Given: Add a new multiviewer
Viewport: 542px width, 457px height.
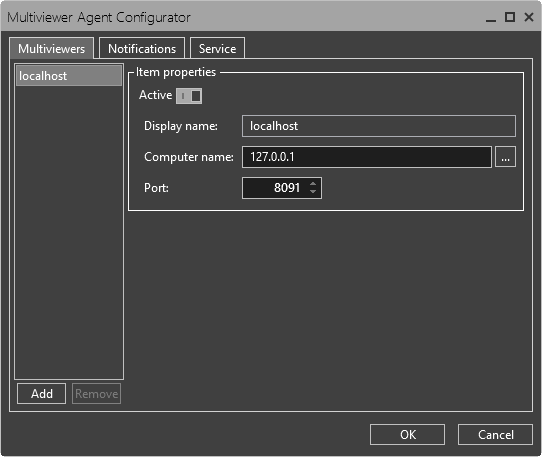Looking at the screenshot, I should [41, 393].
